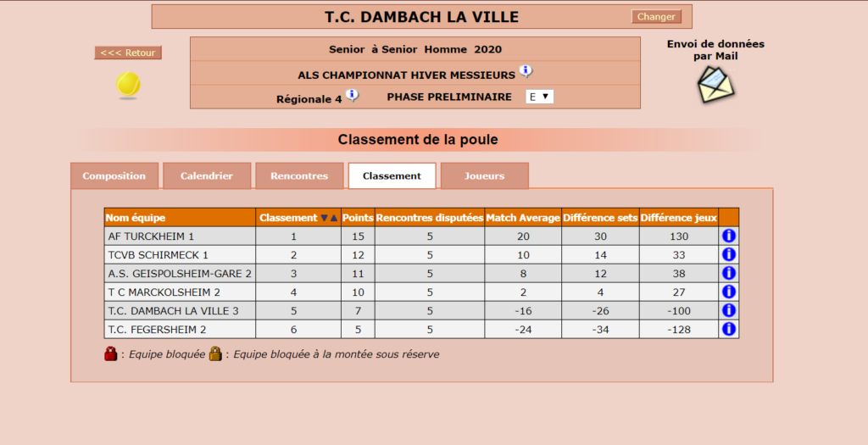Viewport: 868px width, 445px height.
Task: Click the Rencontres disputées column header
Action: click(430, 218)
